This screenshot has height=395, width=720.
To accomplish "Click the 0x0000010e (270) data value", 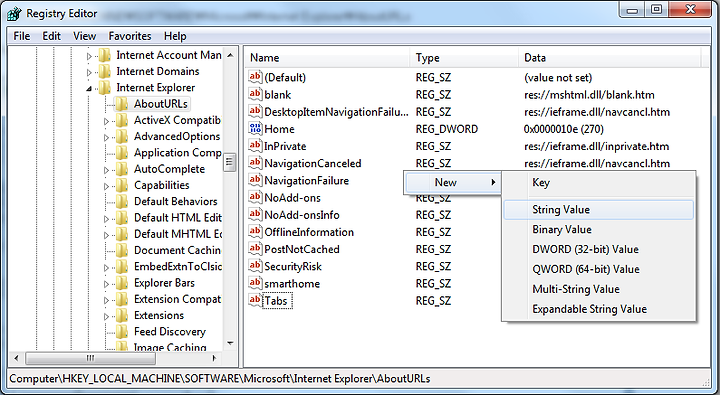I will tap(563, 129).
